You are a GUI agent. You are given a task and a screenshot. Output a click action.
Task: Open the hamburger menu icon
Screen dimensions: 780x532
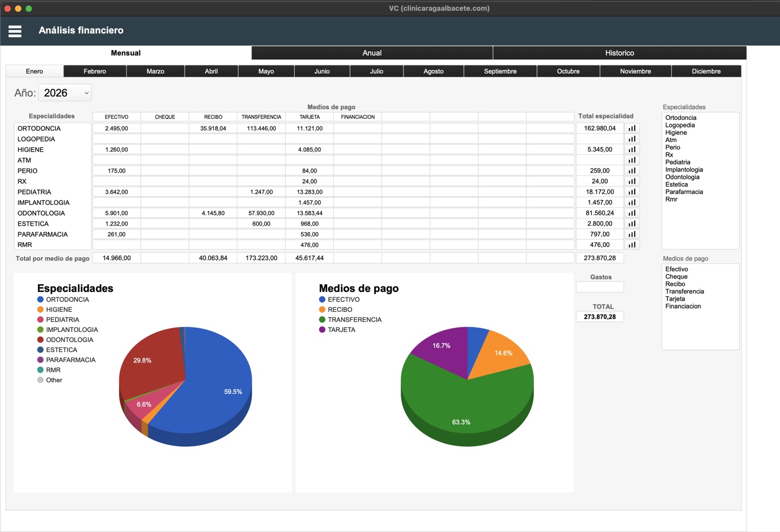(x=15, y=31)
